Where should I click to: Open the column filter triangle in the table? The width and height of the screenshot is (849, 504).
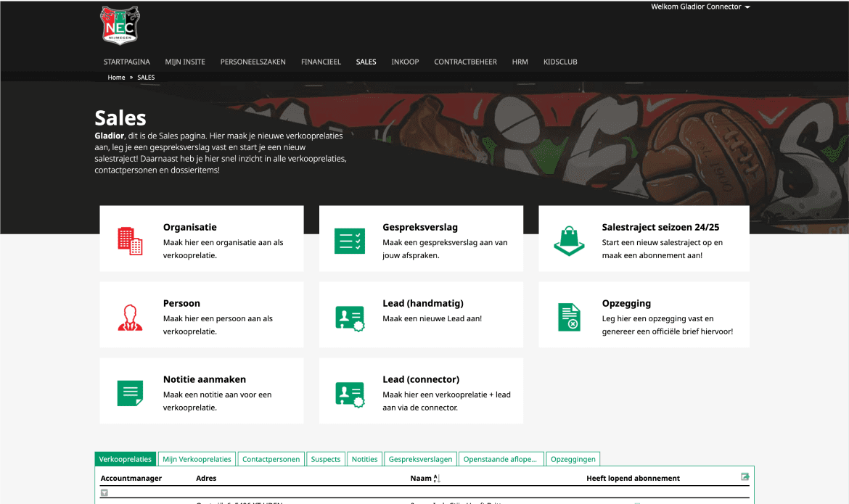pos(103,492)
